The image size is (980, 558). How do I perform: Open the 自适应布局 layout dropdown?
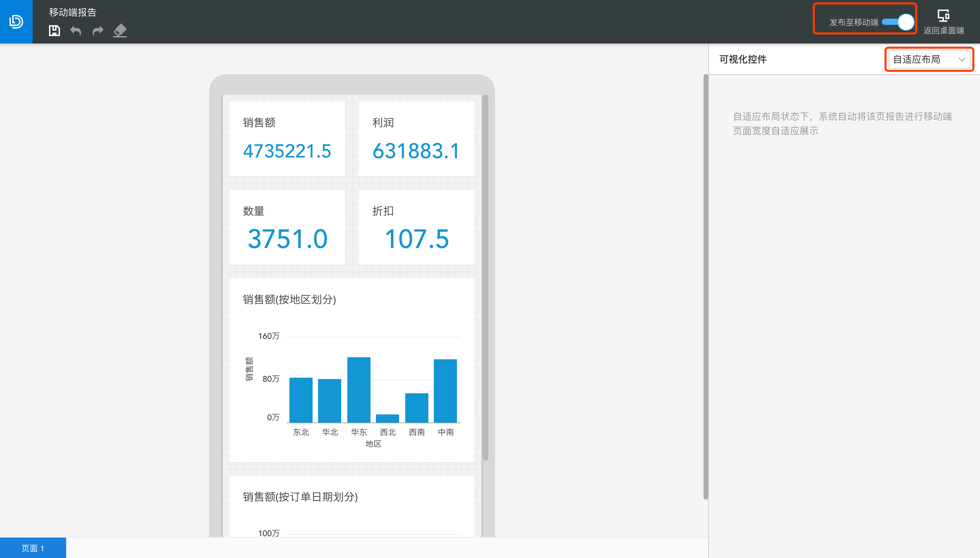(929, 60)
